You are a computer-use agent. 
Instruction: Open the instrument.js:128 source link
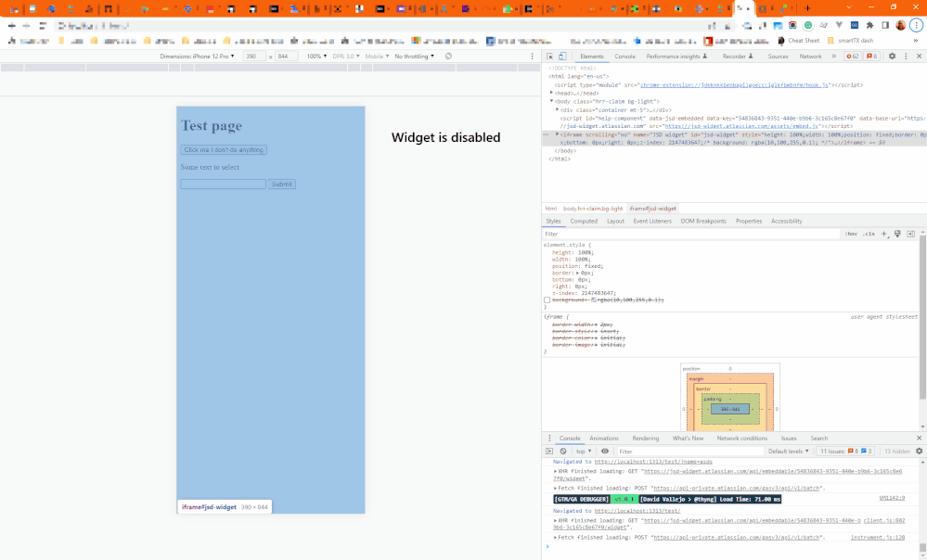coord(877,538)
